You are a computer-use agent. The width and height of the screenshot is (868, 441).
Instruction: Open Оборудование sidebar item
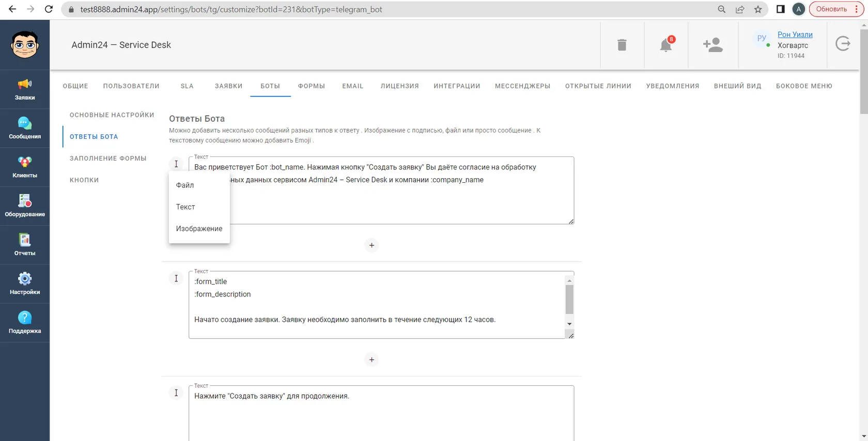click(x=25, y=206)
